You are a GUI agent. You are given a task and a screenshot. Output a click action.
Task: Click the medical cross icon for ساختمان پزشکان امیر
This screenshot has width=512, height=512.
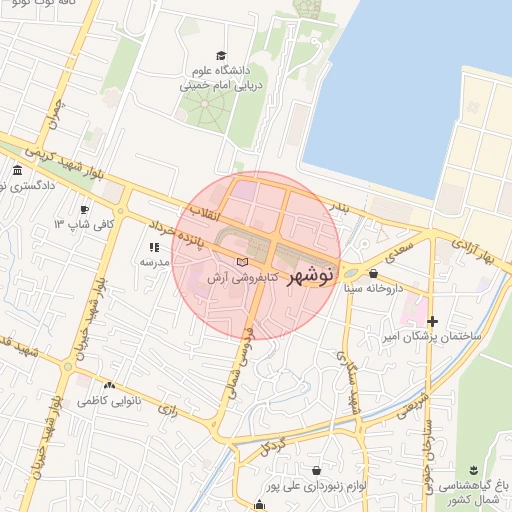(432, 321)
